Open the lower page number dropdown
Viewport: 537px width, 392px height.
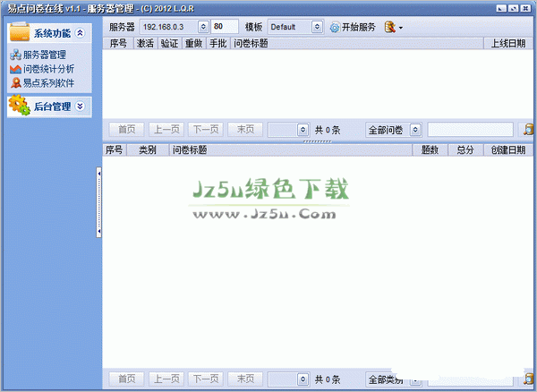303,379
